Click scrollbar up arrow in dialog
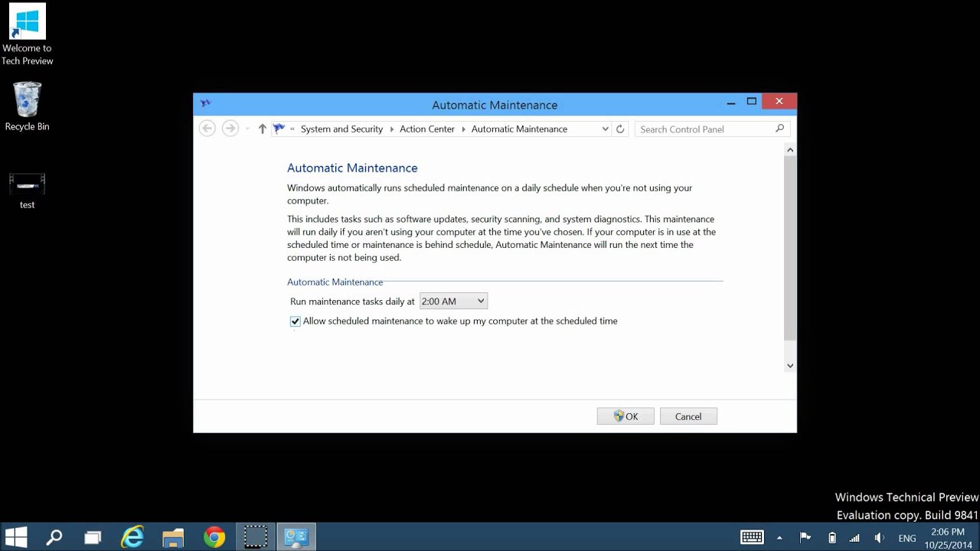Viewport: 980px width, 551px height. pyautogui.click(x=790, y=149)
